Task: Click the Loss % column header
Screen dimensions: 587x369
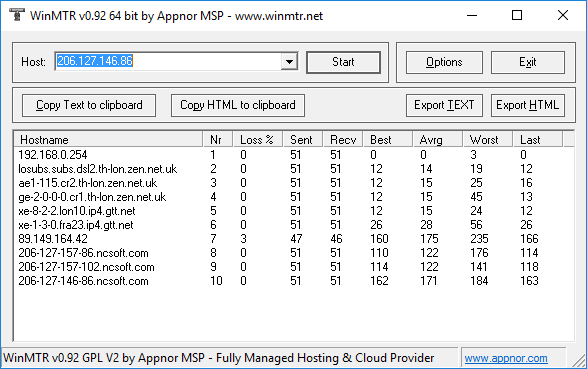Action: pos(258,140)
